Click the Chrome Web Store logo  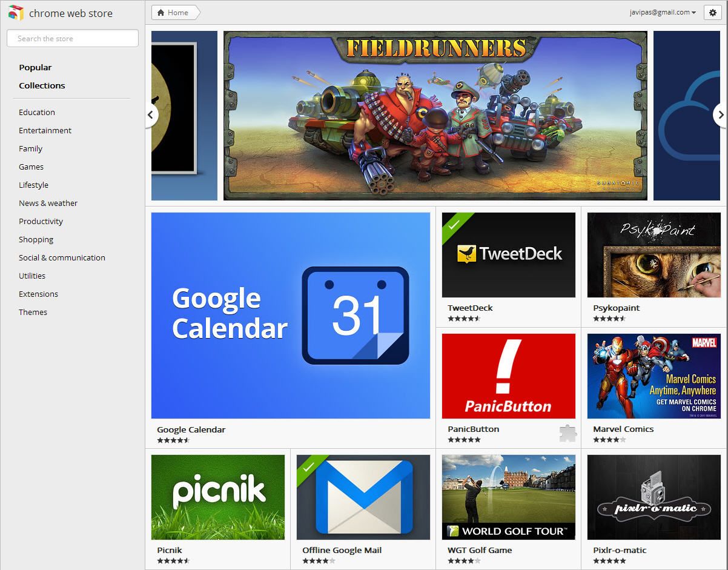click(16, 13)
